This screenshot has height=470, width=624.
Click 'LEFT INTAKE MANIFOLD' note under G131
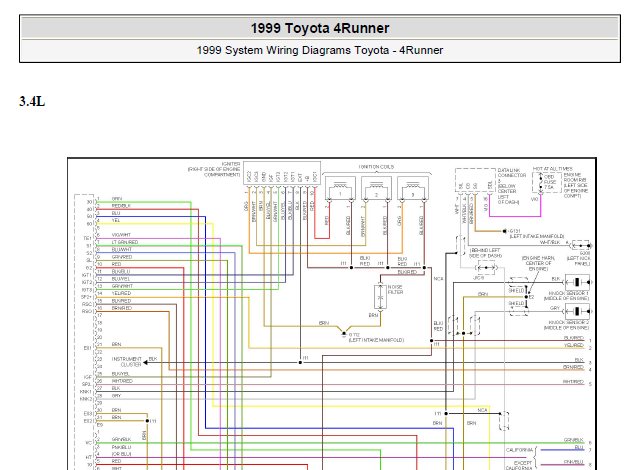point(537,236)
